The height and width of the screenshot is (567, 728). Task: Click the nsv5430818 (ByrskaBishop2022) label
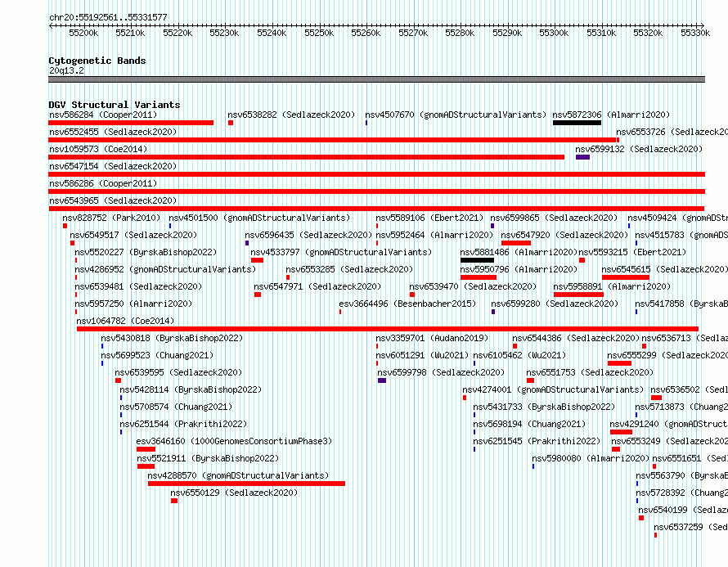[x=172, y=338]
